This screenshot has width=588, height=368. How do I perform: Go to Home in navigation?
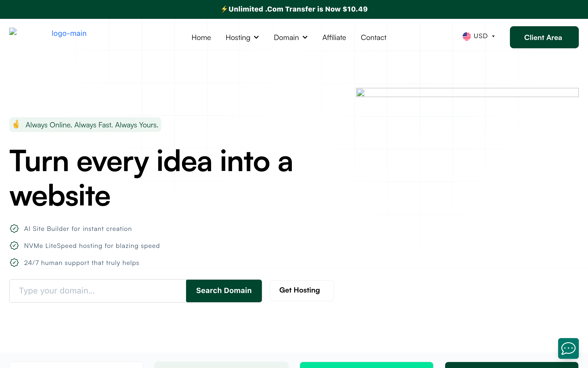(201, 37)
